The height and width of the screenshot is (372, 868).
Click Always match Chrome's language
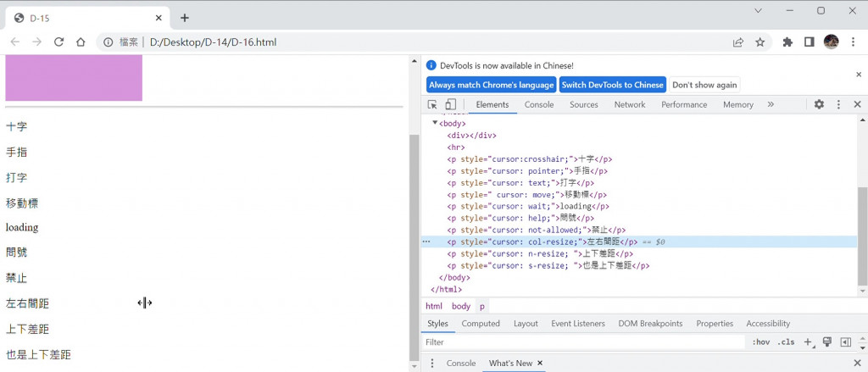[492, 85]
